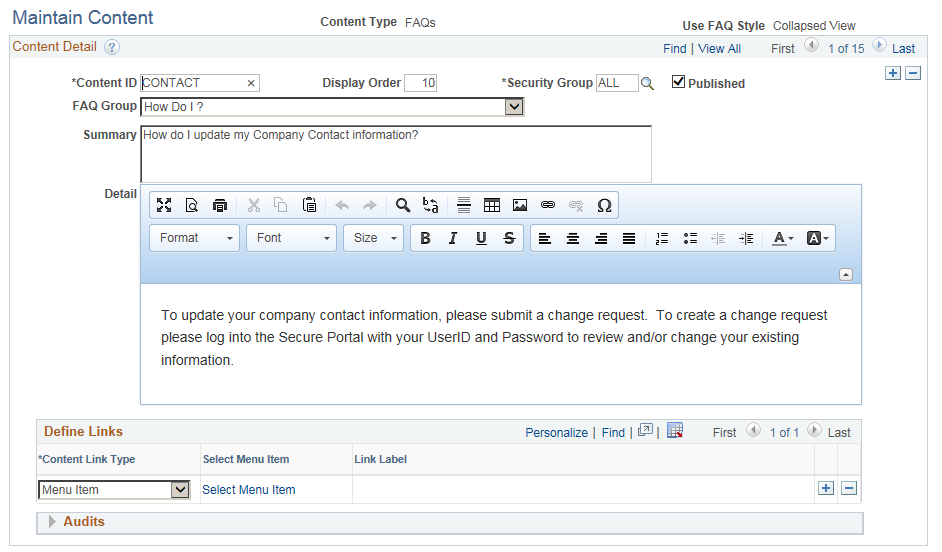The width and height of the screenshot is (942, 552).
Task: Justify the text
Action: click(629, 238)
